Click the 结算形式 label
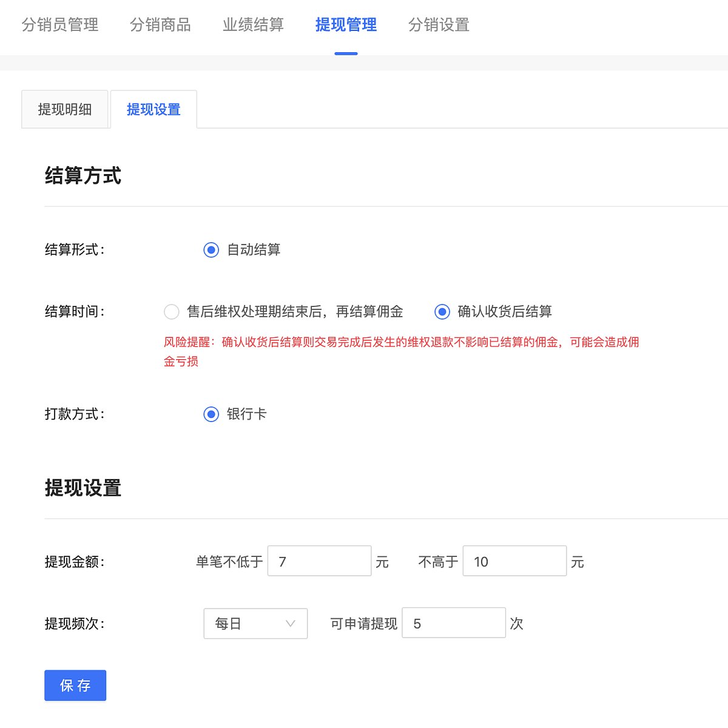This screenshot has width=728, height=728. 75,250
